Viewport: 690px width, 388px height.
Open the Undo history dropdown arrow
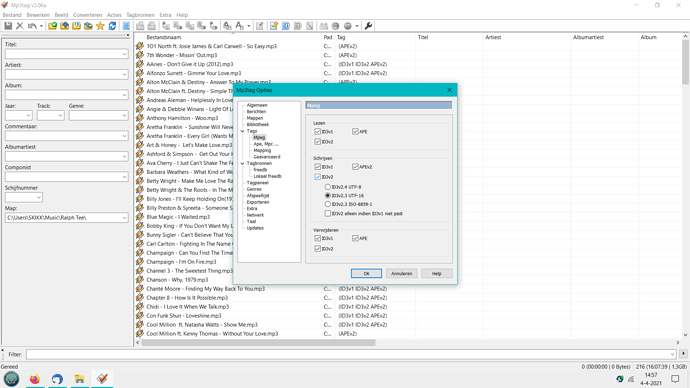[x=41, y=26]
